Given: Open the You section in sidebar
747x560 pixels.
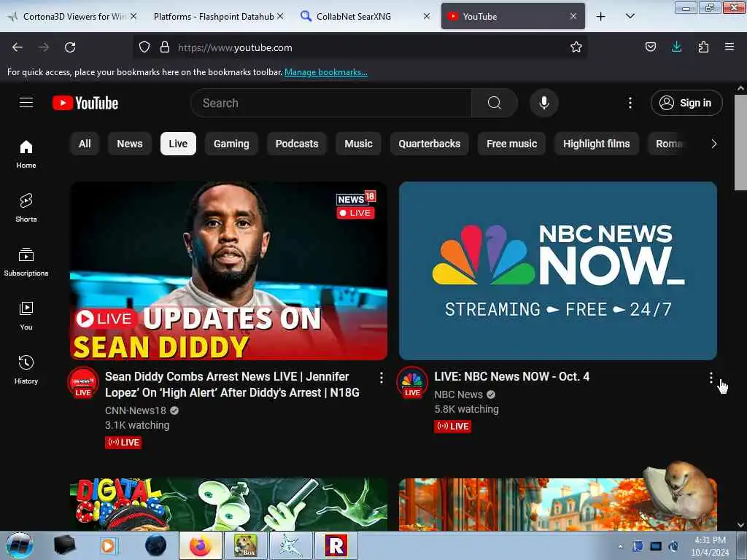Looking at the screenshot, I should click(26, 316).
